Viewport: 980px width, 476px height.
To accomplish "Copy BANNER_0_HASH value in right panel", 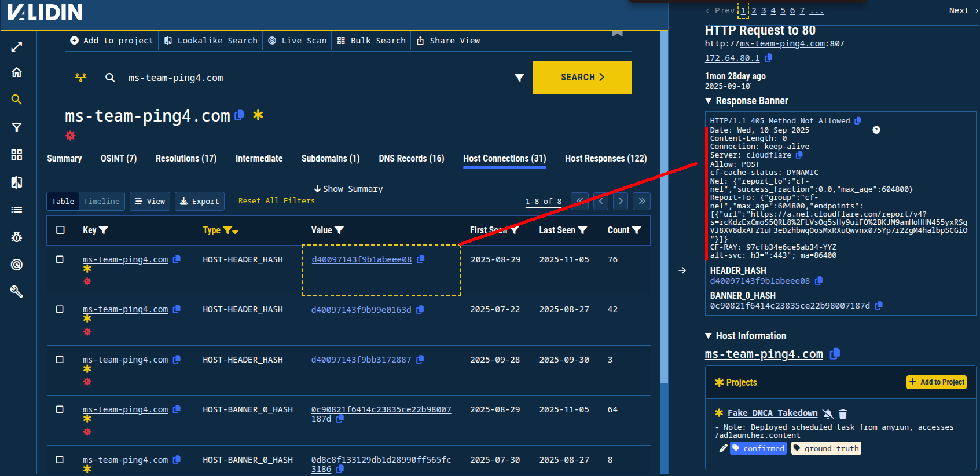I will (x=879, y=306).
